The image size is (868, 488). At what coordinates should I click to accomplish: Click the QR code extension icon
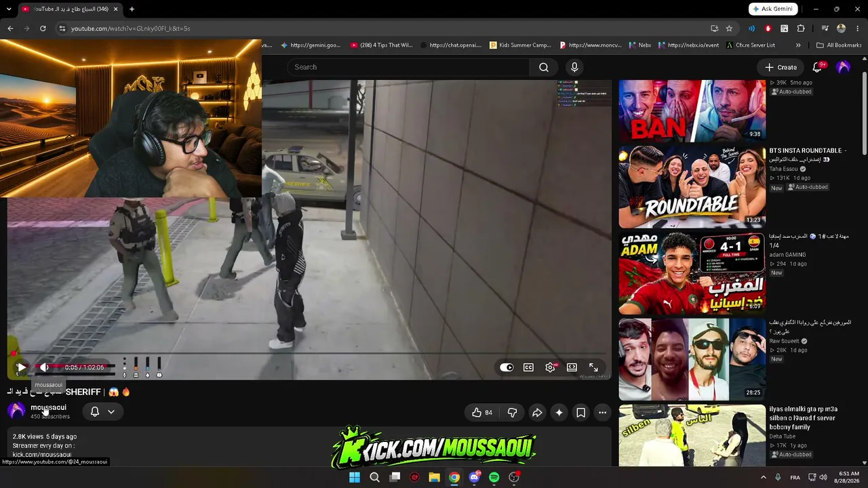(785, 28)
